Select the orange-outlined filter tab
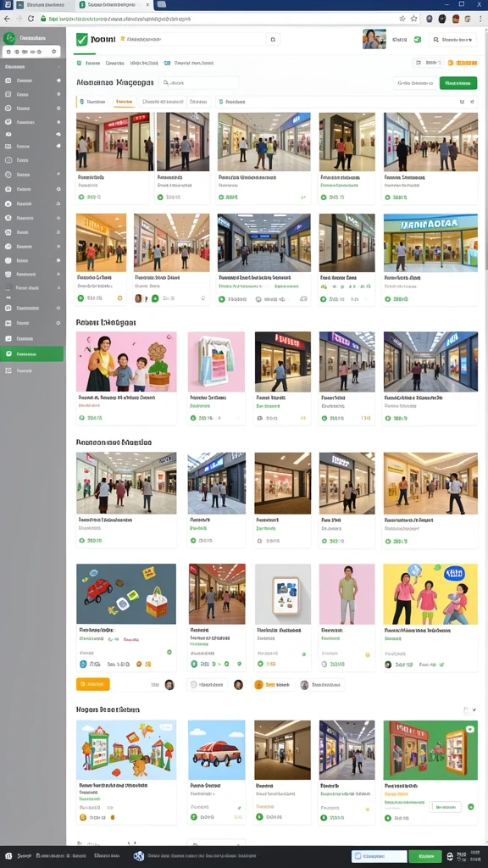The height and width of the screenshot is (868, 488). tap(125, 102)
